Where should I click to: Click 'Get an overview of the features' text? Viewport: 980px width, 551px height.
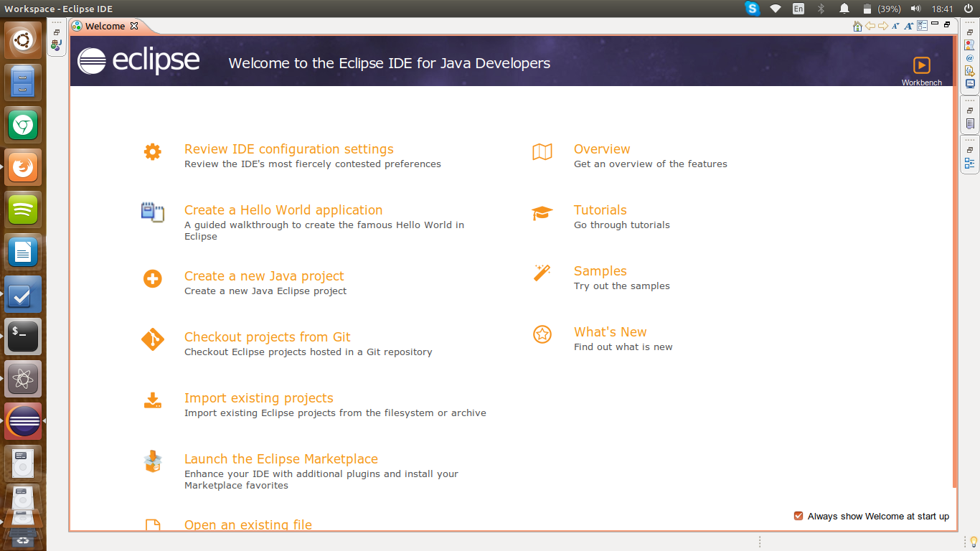pyautogui.click(x=651, y=164)
